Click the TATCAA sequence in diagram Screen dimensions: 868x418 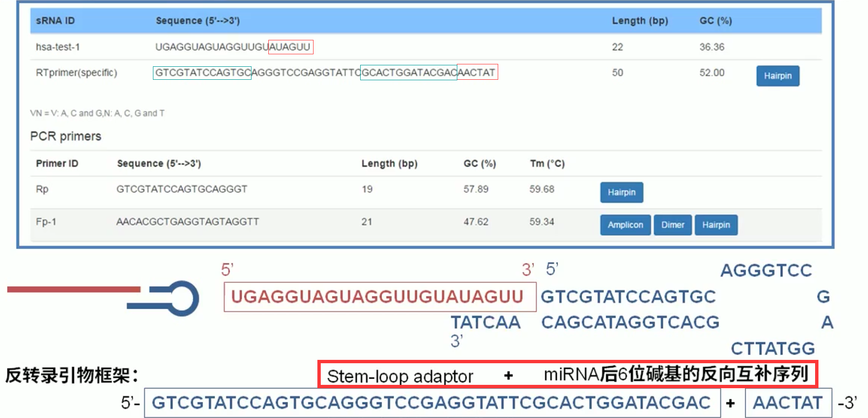click(x=486, y=322)
